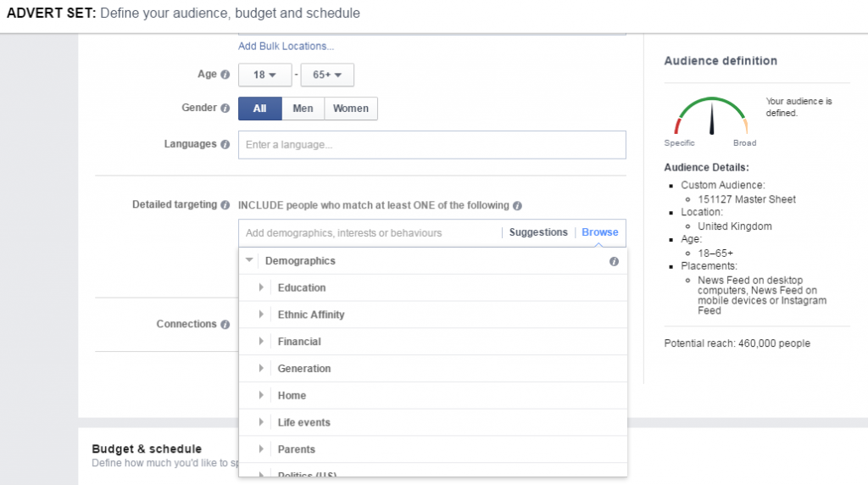The image size is (868, 485).
Task: Select Men gender option
Action: coord(303,109)
